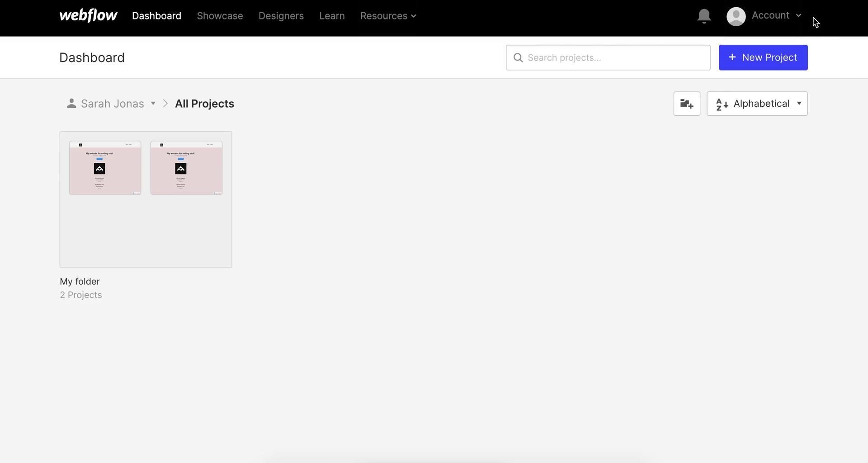Click the plus icon on New Project

point(732,57)
